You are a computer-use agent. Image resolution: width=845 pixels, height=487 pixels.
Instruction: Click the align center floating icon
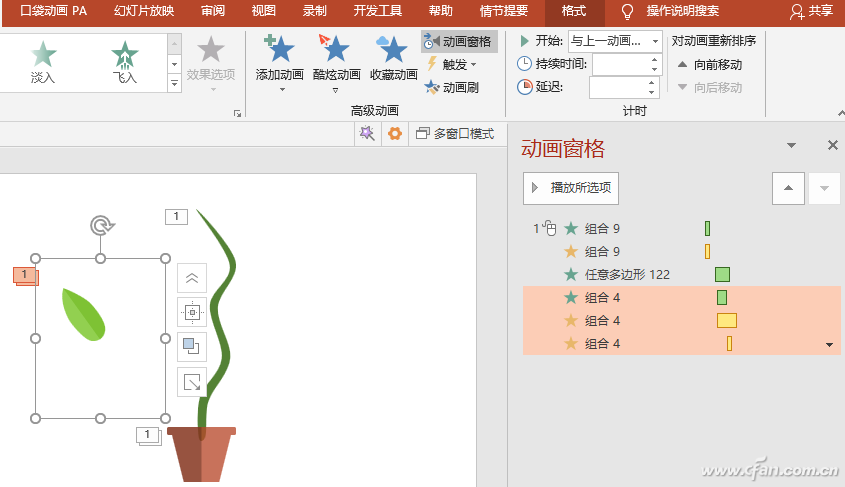coord(192,312)
